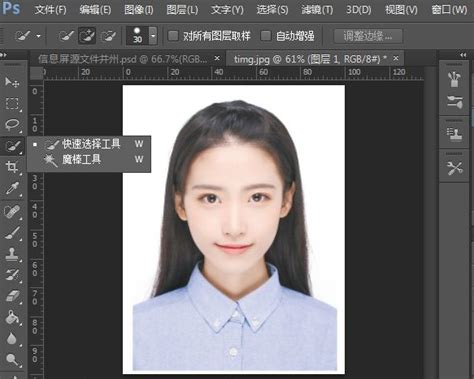The width and height of the screenshot is (474, 379).
Task: Select the Clone Stamp tool
Action: click(x=12, y=254)
